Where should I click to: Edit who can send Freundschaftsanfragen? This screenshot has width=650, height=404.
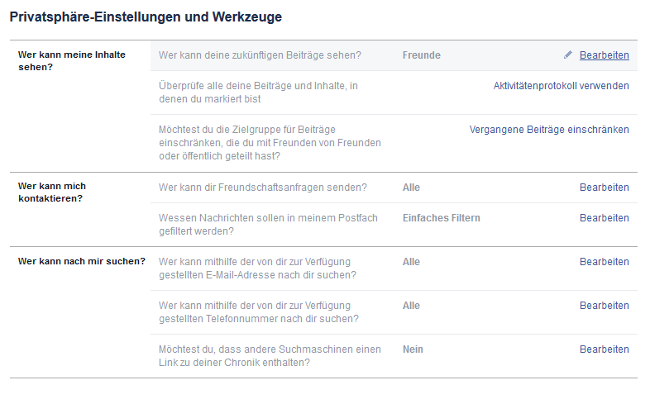click(x=604, y=187)
